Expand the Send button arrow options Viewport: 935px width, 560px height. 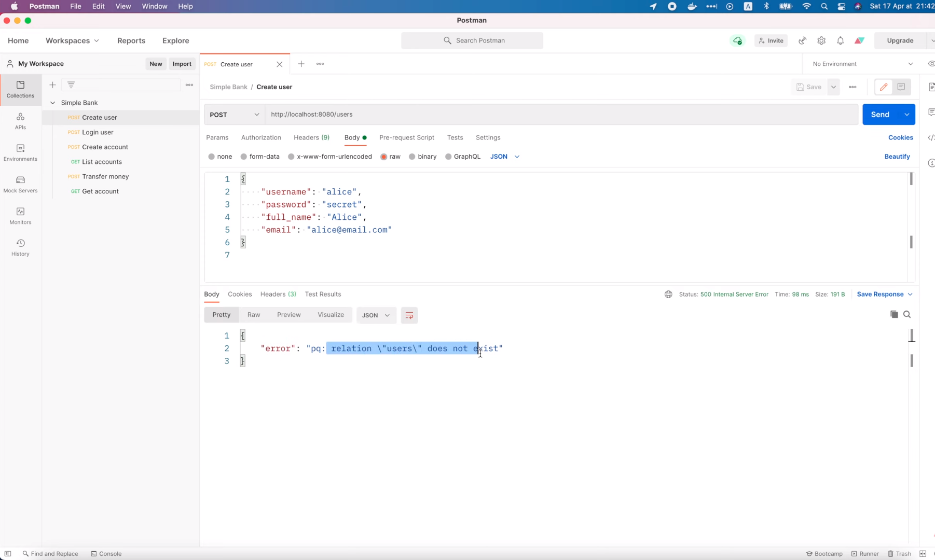(x=907, y=115)
